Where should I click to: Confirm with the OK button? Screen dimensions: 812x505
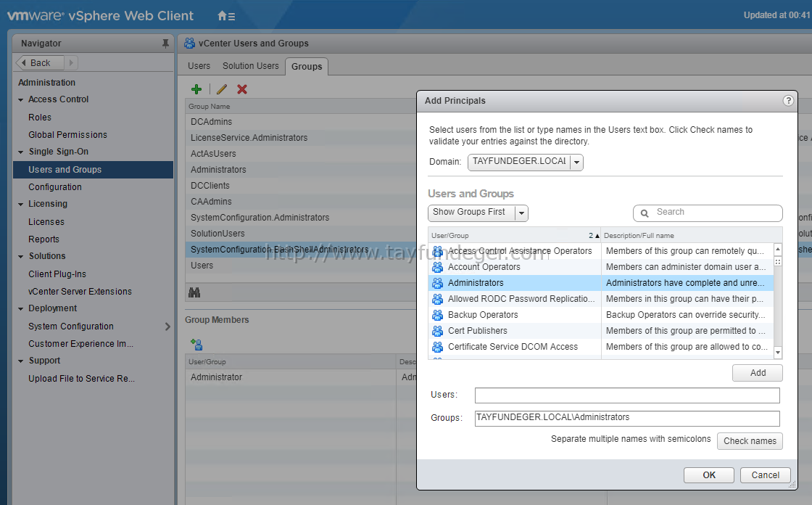[x=709, y=475]
